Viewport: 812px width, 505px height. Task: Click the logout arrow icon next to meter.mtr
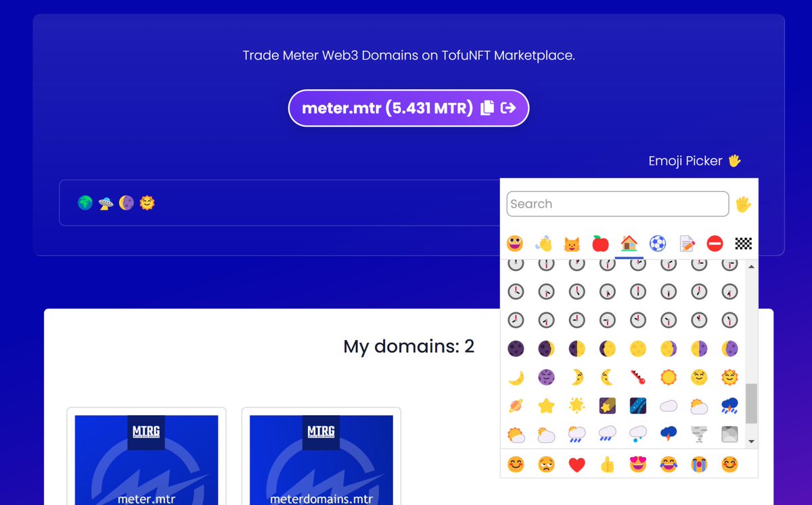click(x=508, y=108)
